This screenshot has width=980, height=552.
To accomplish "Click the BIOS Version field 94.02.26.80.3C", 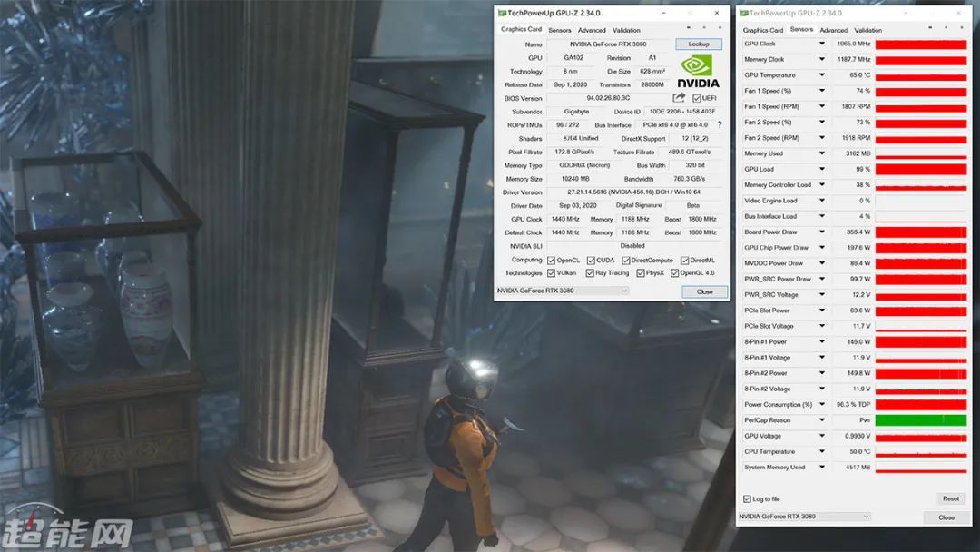I will click(x=607, y=98).
